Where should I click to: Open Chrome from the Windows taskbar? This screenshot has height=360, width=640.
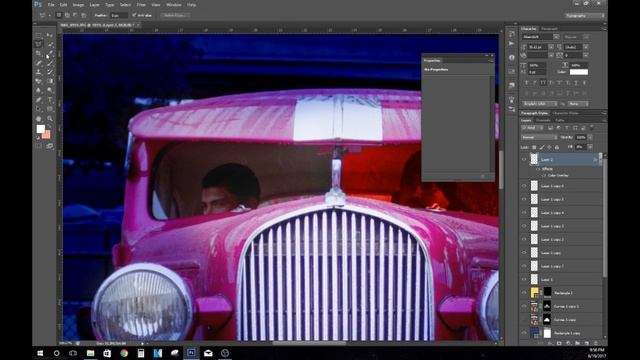tap(124, 353)
